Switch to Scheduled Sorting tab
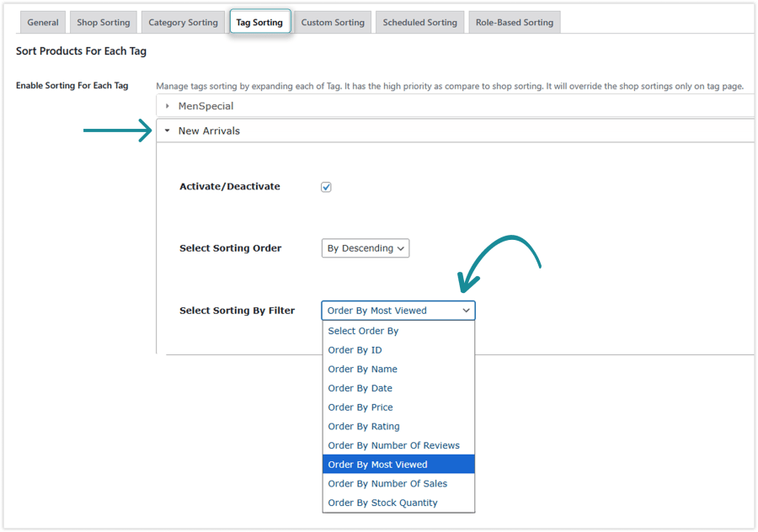The width and height of the screenshot is (758, 532). coord(419,22)
